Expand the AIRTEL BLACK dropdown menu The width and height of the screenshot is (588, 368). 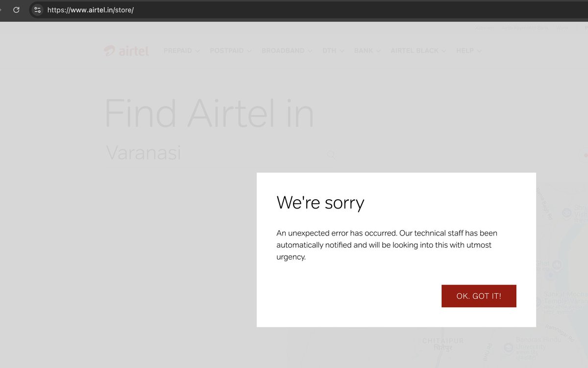click(418, 51)
